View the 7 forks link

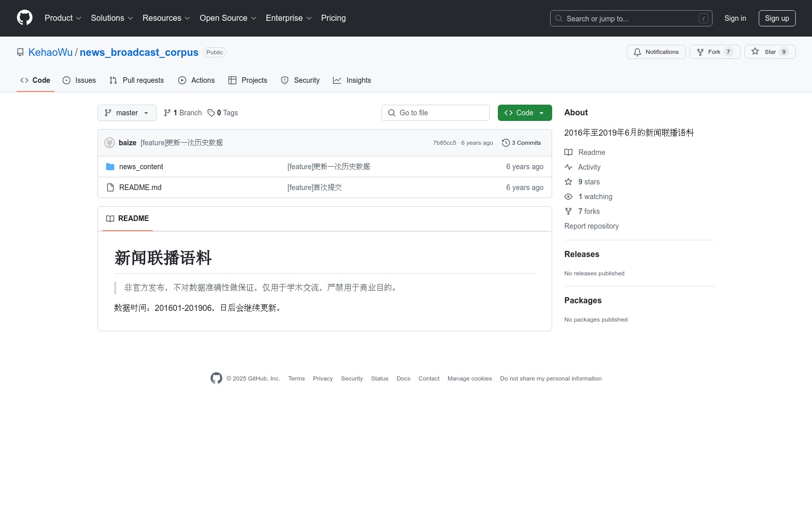click(x=582, y=211)
